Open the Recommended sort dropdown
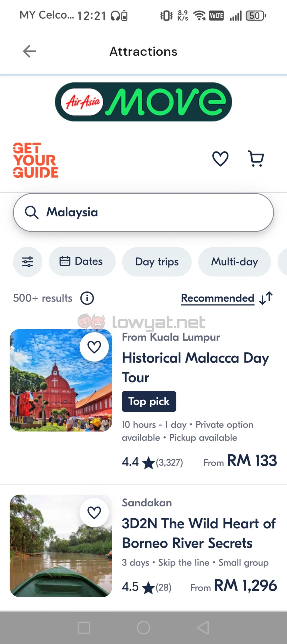Image resolution: width=287 pixels, height=644 pixels. pyautogui.click(x=227, y=298)
